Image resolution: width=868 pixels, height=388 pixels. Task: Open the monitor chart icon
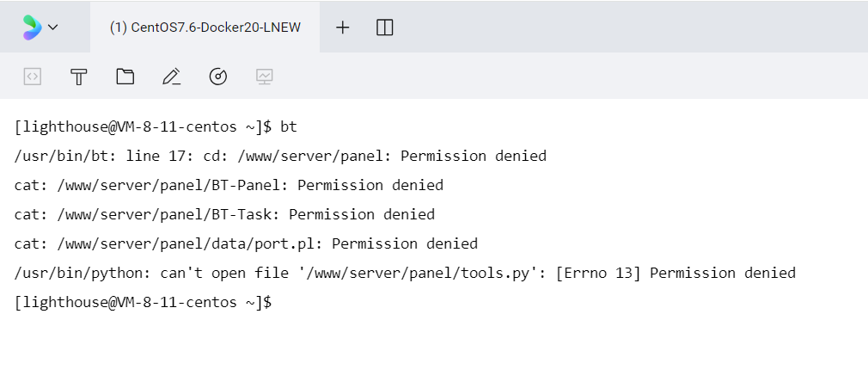pos(265,77)
